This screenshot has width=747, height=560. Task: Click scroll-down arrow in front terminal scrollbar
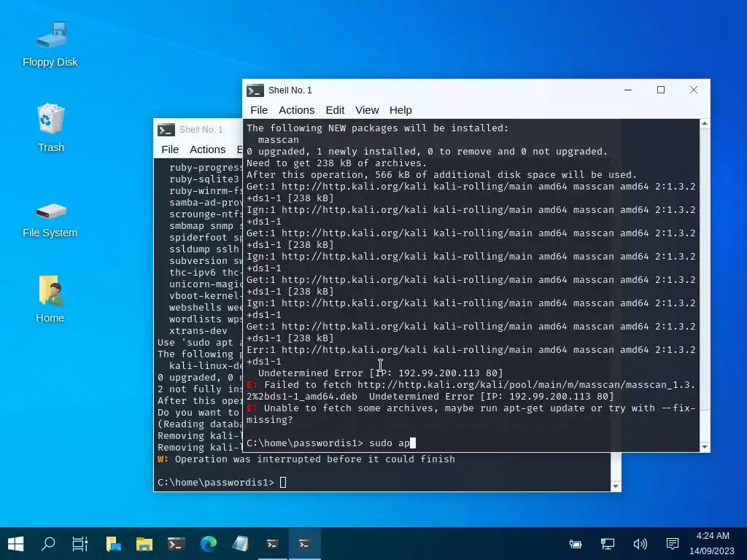[705, 447]
